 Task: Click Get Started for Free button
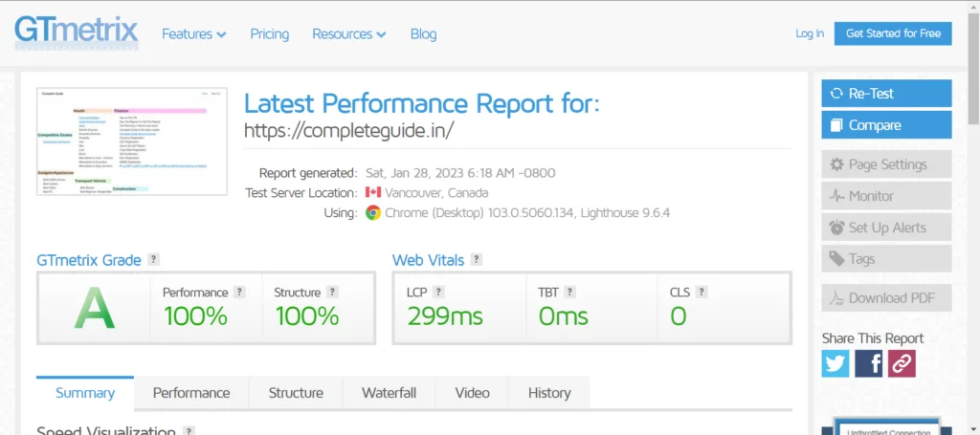tap(893, 33)
